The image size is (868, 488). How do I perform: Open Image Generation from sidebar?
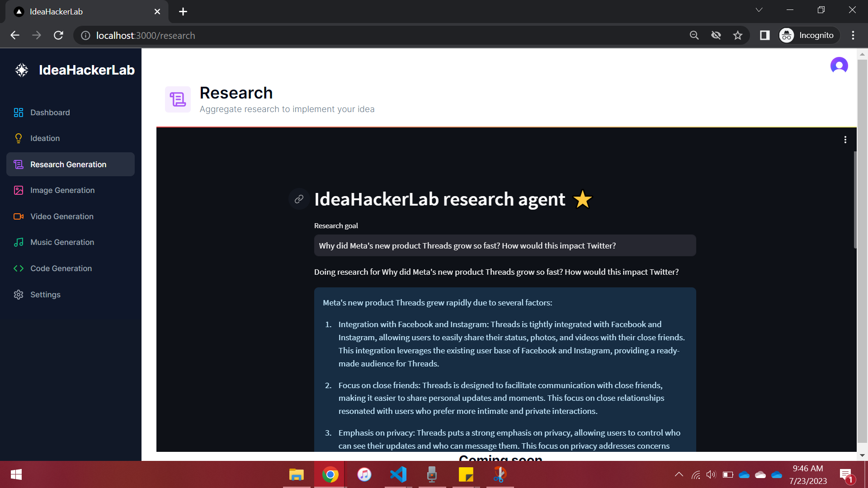[x=62, y=190]
